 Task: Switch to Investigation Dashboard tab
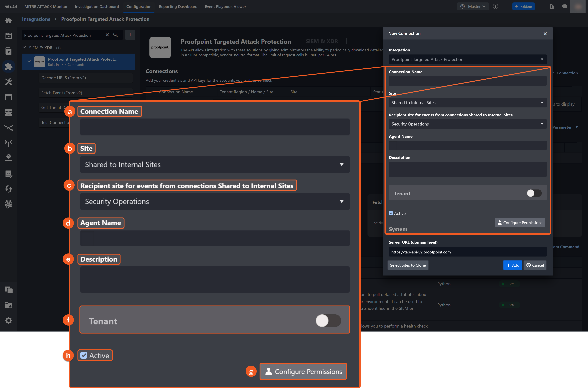click(97, 7)
